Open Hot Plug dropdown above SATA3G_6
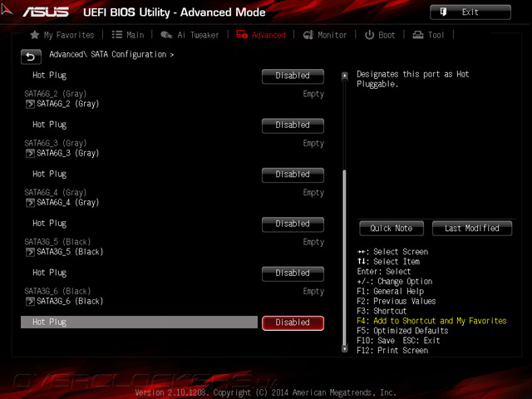 (293, 273)
